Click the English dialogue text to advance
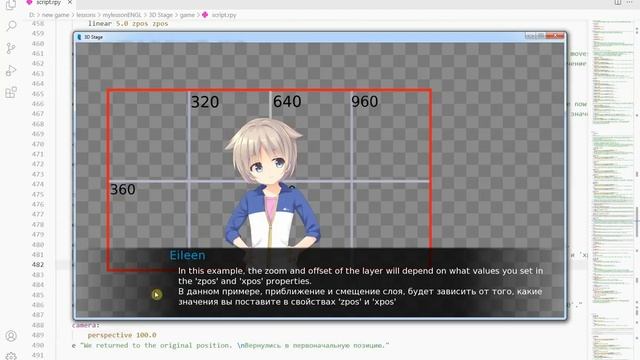 [x=360, y=276]
